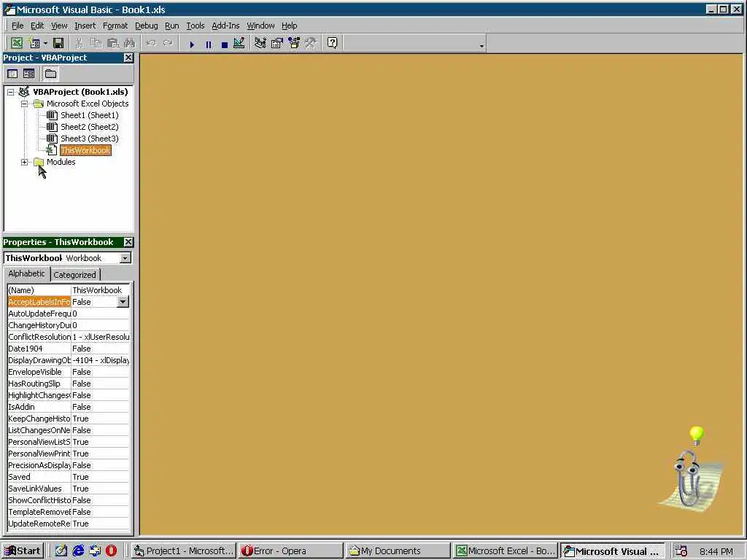Launch Internet Explorer quick launch icon

tap(78, 551)
